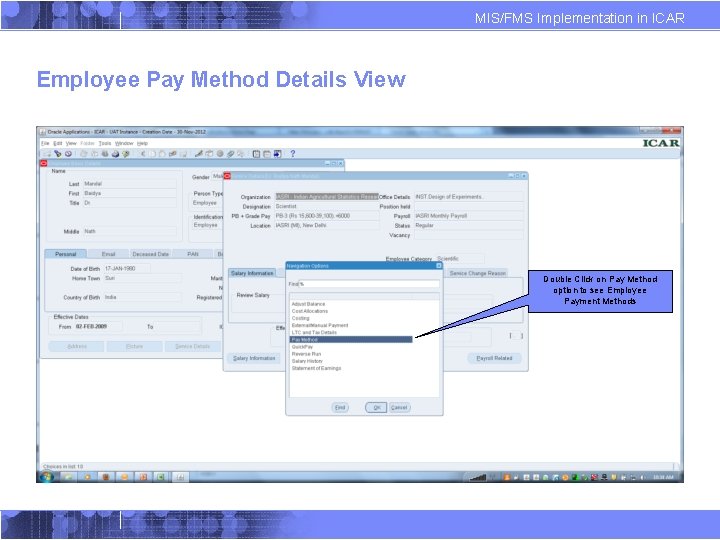Click the Picture button
Image resolution: width=720 pixels, height=540 pixels.
pos(135,346)
